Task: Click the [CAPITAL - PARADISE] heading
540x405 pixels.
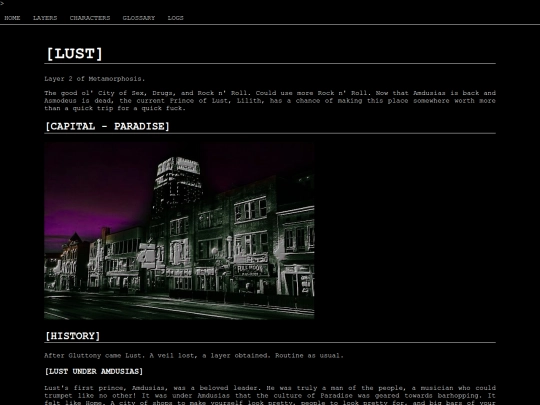Action: click(107, 126)
